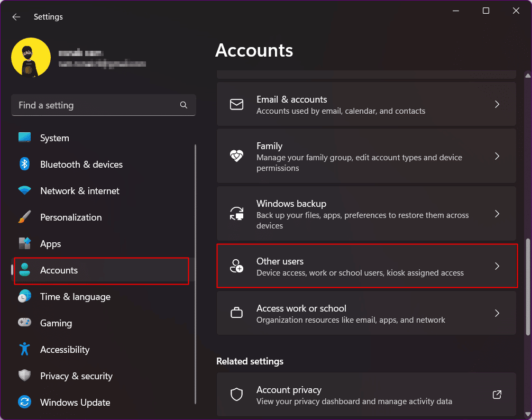The image size is (532, 420).
Task: Click the Apps grid icon
Action: click(x=24, y=243)
